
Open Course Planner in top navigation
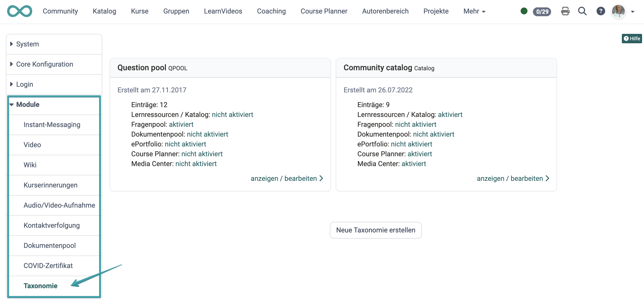coord(324,11)
